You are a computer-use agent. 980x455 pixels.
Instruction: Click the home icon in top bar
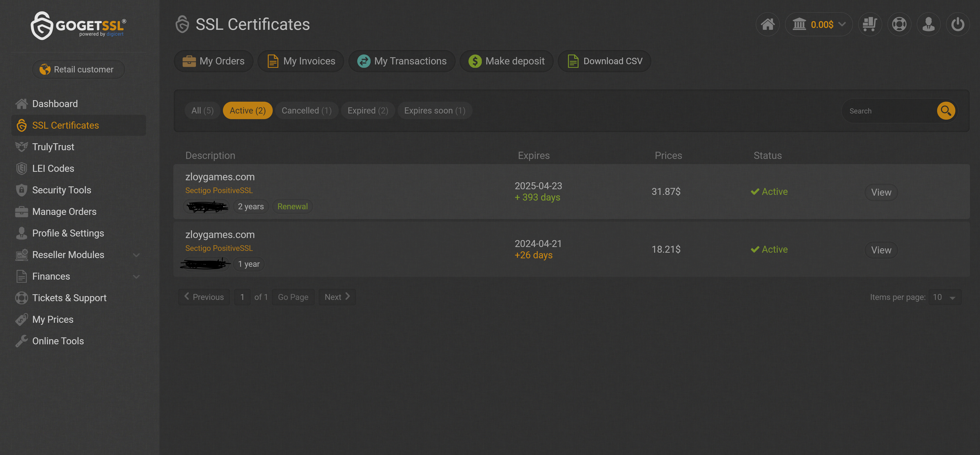click(x=767, y=24)
